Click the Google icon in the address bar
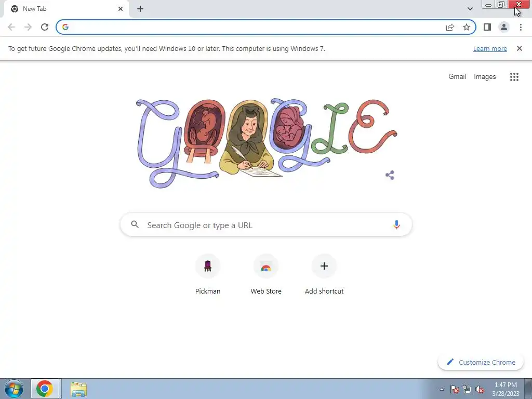The width and height of the screenshot is (532, 399). click(65, 27)
